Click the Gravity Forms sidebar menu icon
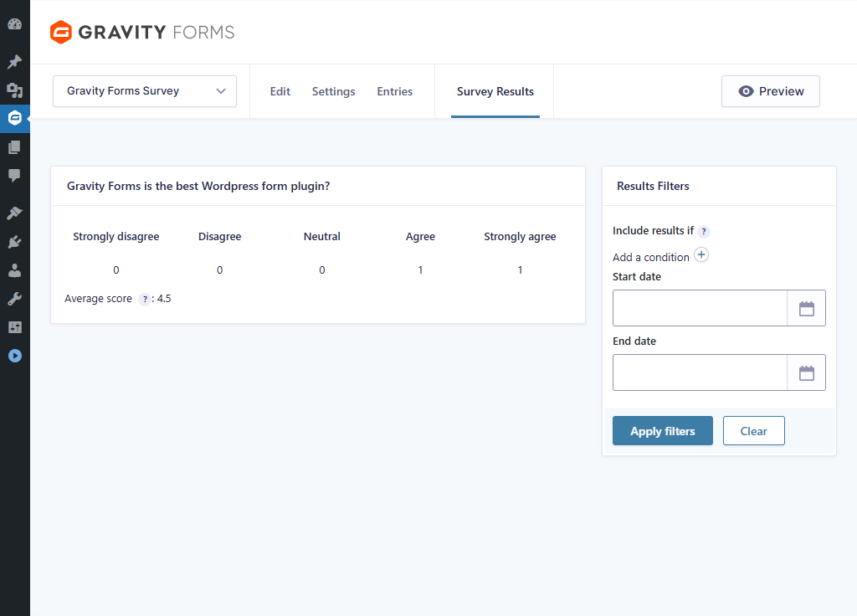 [x=14, y=119]
